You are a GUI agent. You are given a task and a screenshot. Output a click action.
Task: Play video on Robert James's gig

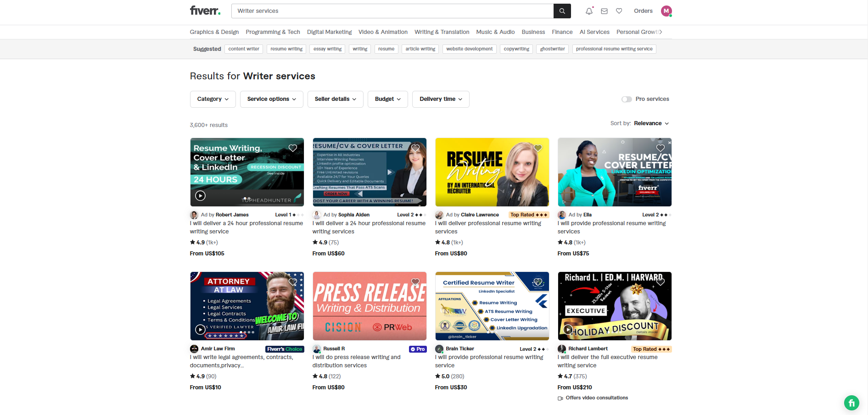pyautogui.click(x=200, y=196)
